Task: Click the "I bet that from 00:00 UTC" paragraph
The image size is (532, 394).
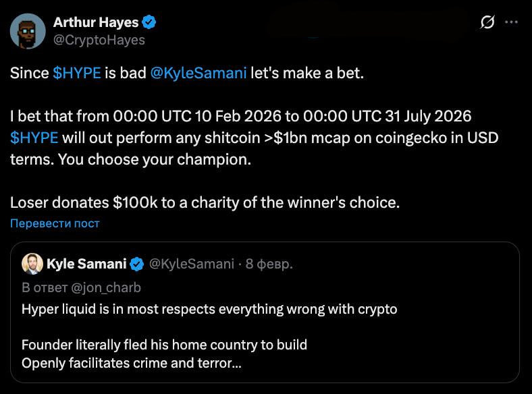Action: tap(240, 116)
